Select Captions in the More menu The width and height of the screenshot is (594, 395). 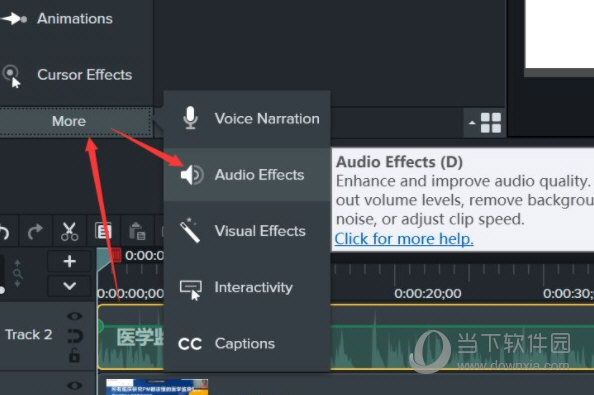tap(247, 343)
